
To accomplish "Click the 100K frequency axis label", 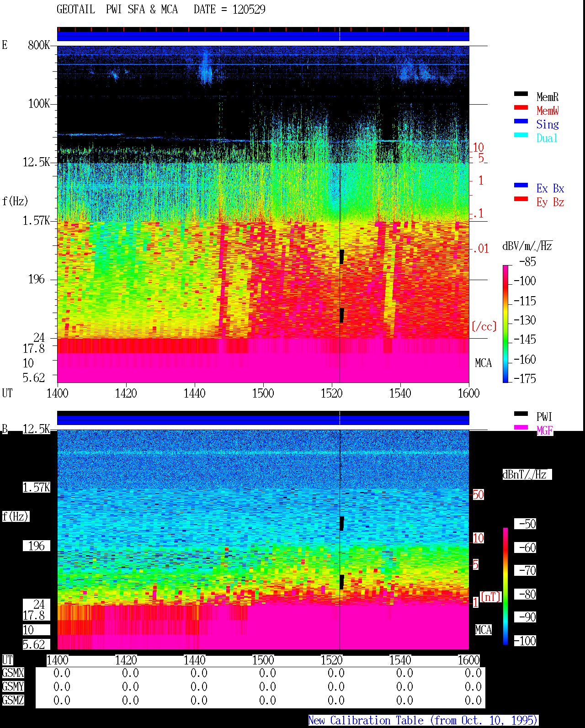I will 39,104.
